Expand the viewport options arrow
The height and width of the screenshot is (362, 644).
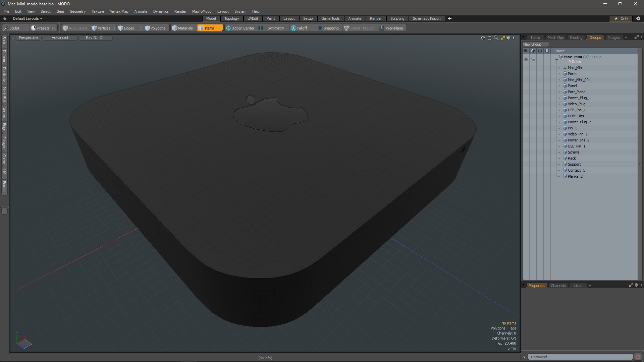pyautogui.click(x=514, y=38)
